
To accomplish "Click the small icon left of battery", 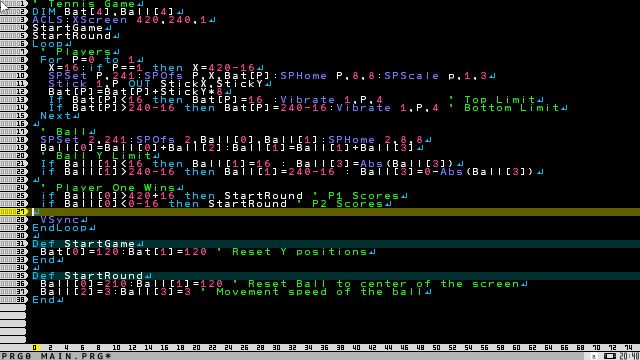I will 594,357.
